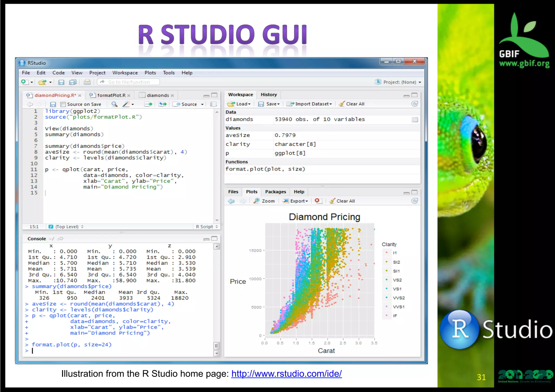The width and height of the screenshot is (555, 392).
Task: Click the compile notebook icon in editor toolbar
Action: (x=214, y=104)
